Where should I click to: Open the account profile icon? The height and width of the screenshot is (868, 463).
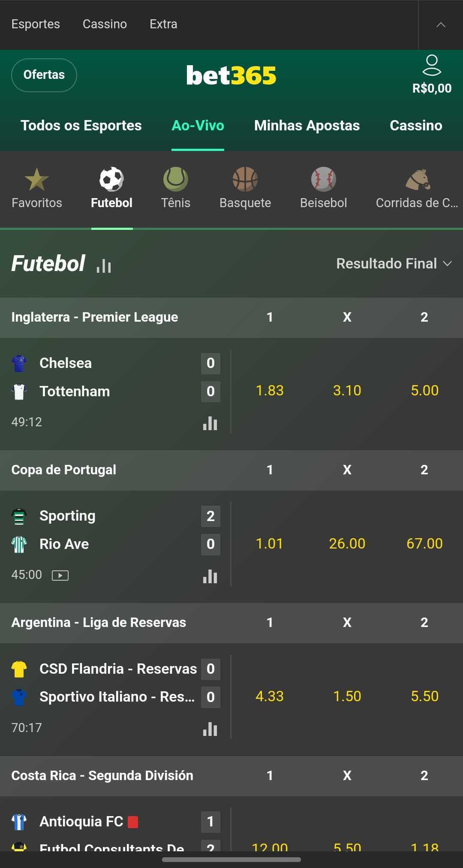[x=431, y=66]
